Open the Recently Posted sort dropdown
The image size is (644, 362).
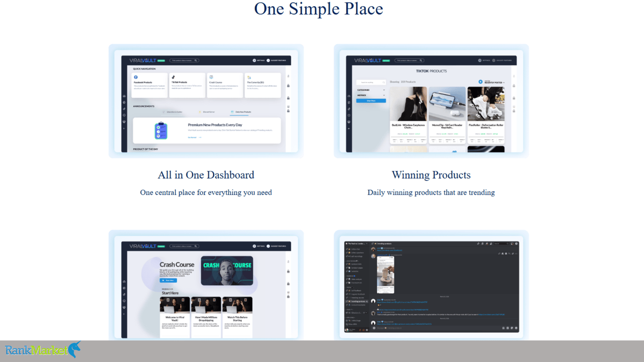(495, 82)
